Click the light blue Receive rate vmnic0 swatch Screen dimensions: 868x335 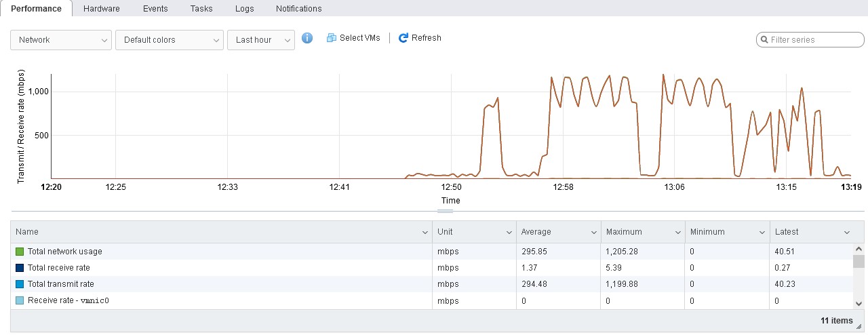coord(20,300)
